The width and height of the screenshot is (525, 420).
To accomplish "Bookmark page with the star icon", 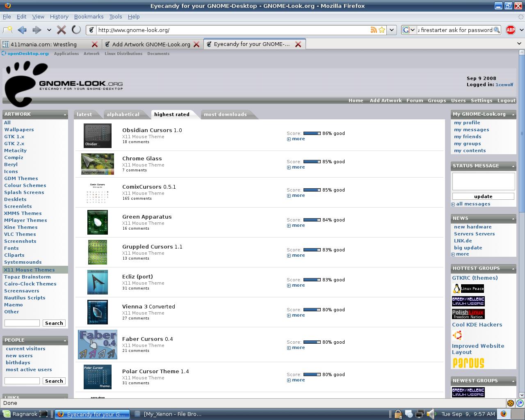I will pyautogui.click(x=382, y=30).
